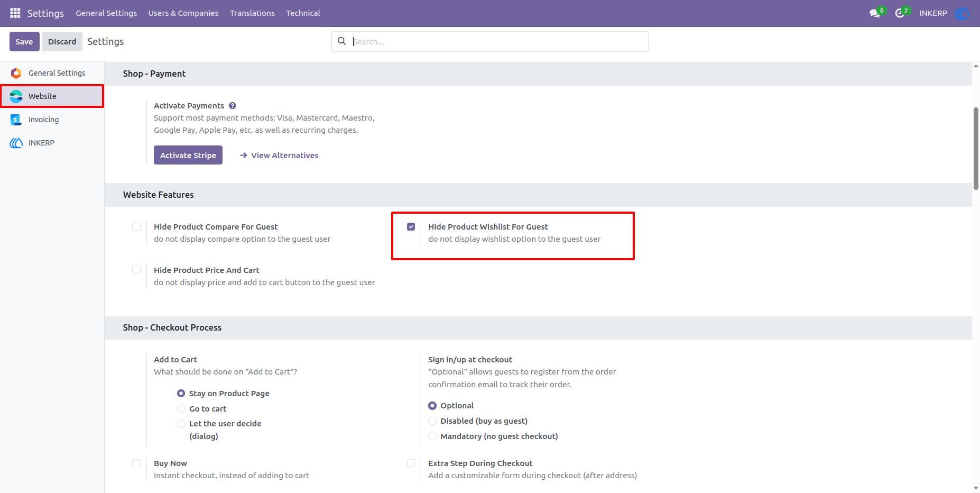Select the Go to cart option
Viewport: 980px width, 493px height.
(181, 409)
